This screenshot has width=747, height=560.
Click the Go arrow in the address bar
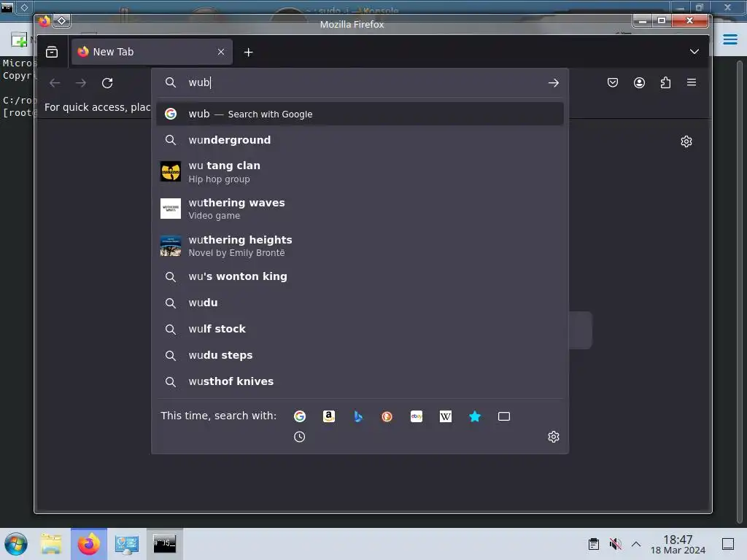pyautogui.click(x=553, y=83)
